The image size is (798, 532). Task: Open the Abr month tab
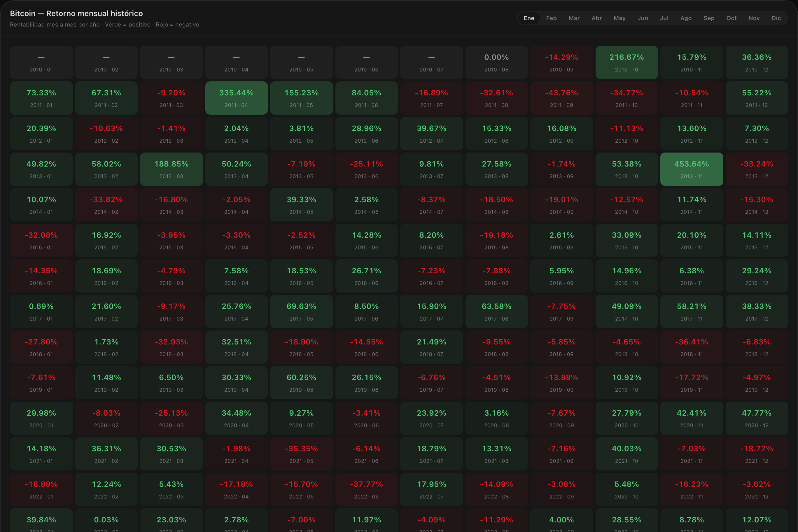click(596, 18)
